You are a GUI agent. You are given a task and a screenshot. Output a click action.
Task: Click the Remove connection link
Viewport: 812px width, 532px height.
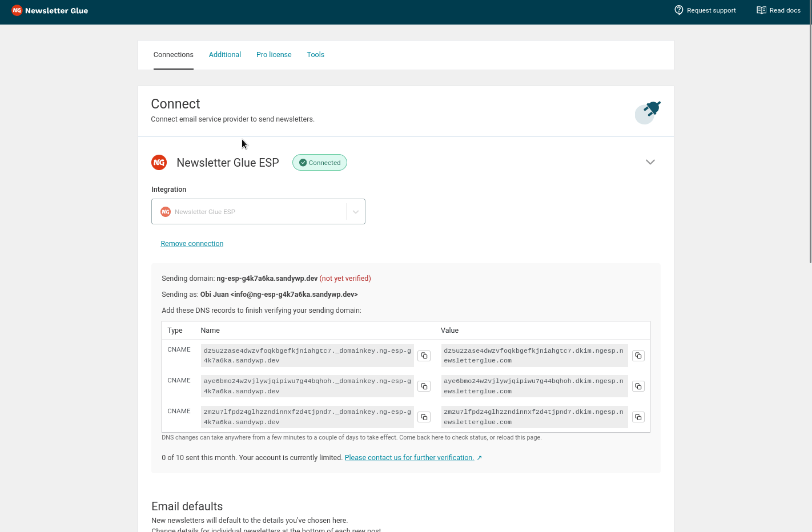[x=192, y=244]
